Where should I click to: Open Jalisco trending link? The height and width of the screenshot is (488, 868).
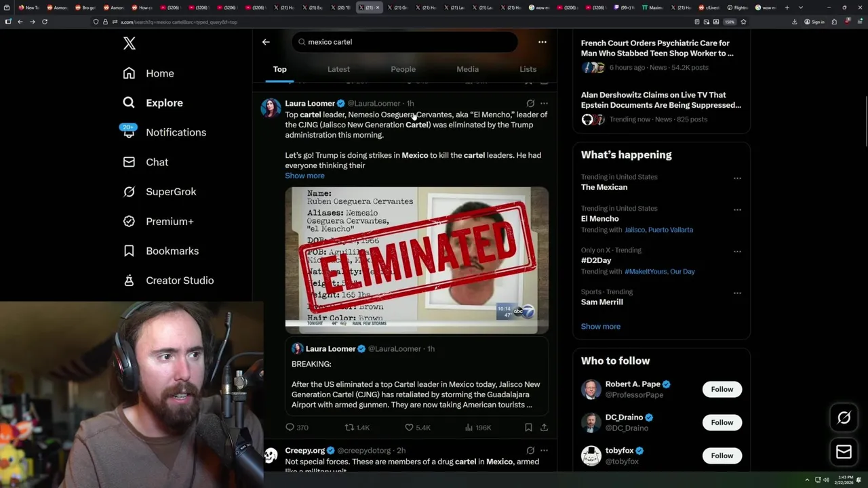coord(634,230)
